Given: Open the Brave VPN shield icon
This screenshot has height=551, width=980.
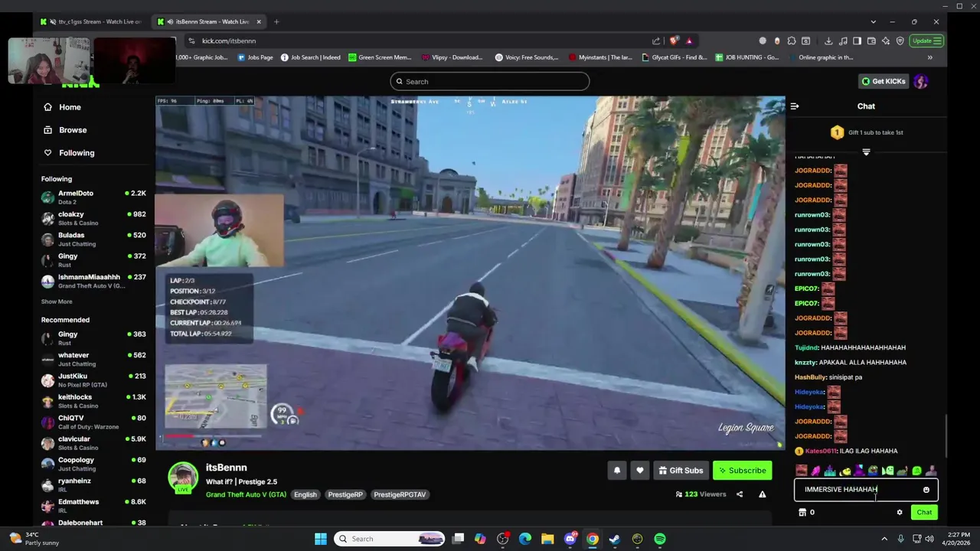Looking at the screenshot, I should pos(900,41).
